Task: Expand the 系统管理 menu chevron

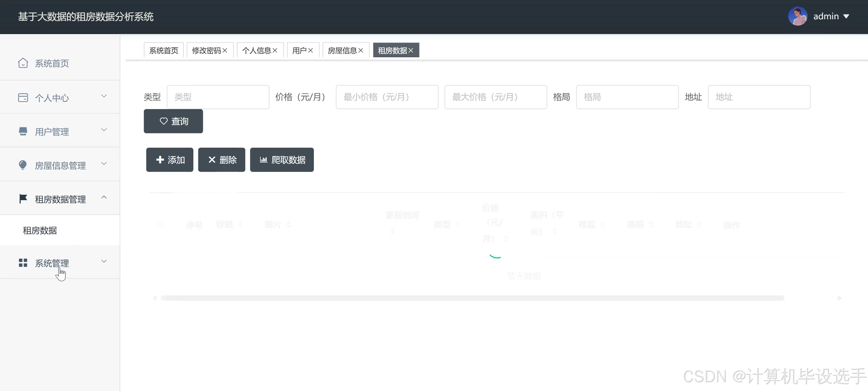Action: click(x=104, y=261)
